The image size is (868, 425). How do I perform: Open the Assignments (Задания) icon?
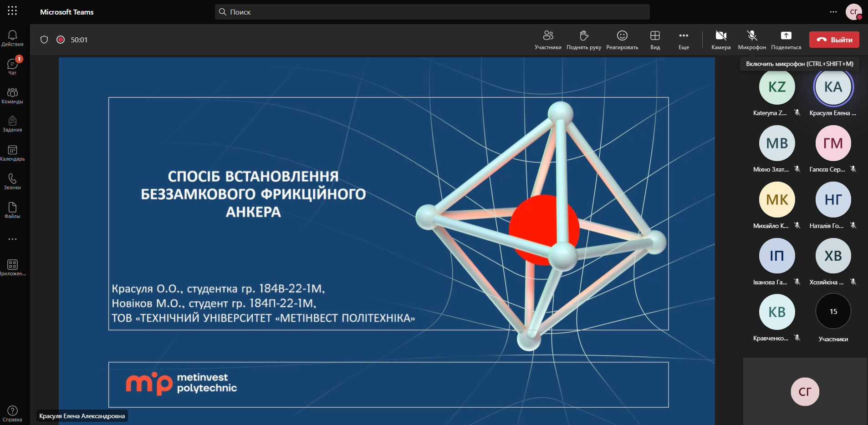12,124
